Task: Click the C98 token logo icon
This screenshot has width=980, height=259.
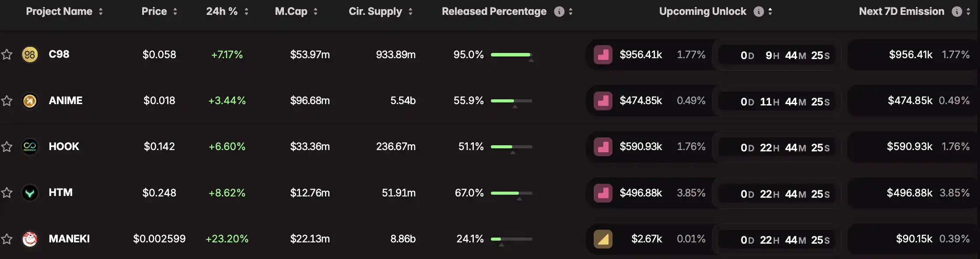Action: 30,55
